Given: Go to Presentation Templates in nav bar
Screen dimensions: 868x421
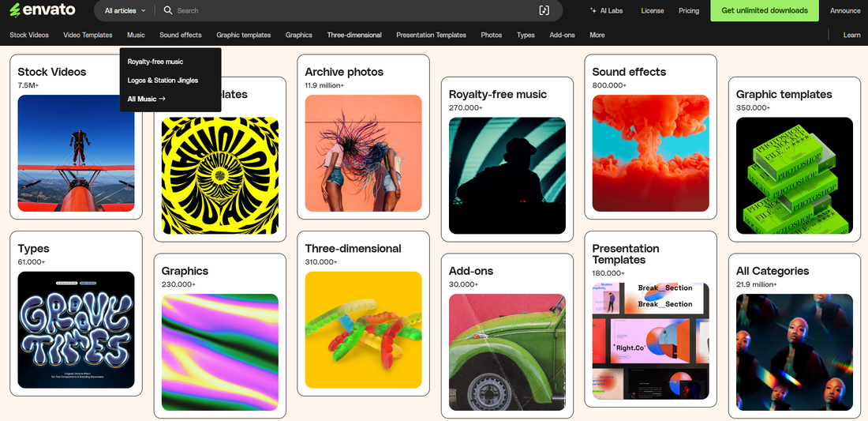Looking at the screenshot, I should [x=431, y=35].
